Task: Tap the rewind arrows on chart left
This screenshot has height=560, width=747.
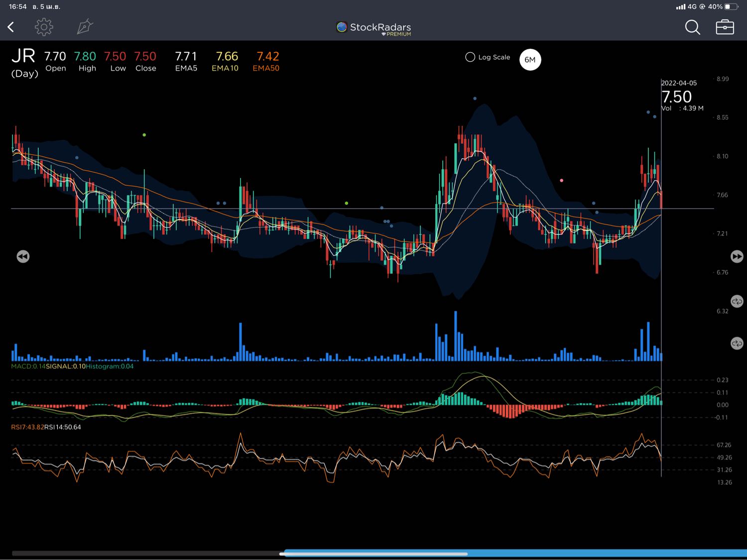Action: 23,256
